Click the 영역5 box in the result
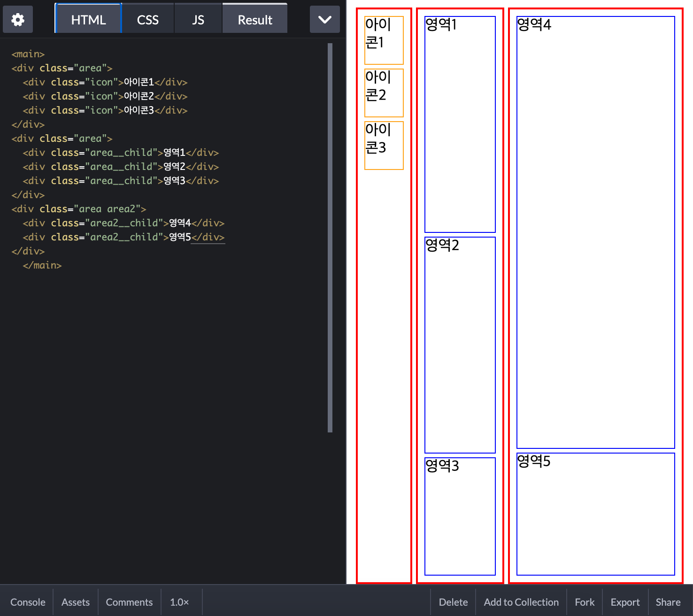The width and height of the screenshot is (693, 616). click(x=596, y=514)
